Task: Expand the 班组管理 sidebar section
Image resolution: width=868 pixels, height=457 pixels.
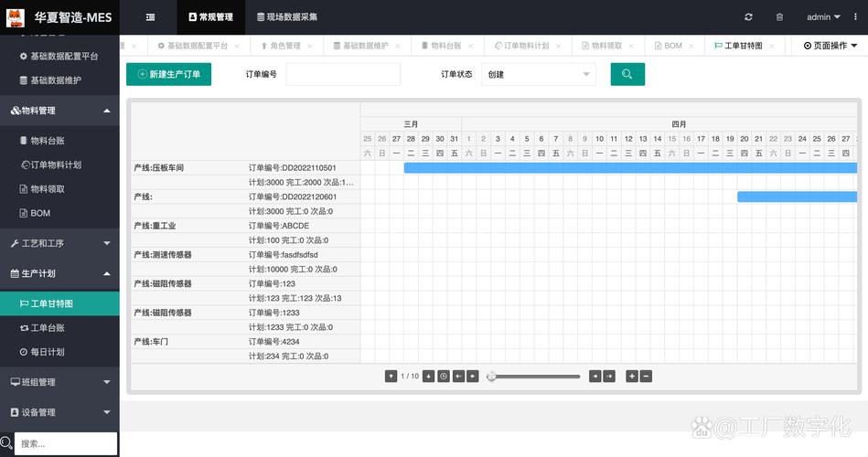Action: tap(59, 382)
